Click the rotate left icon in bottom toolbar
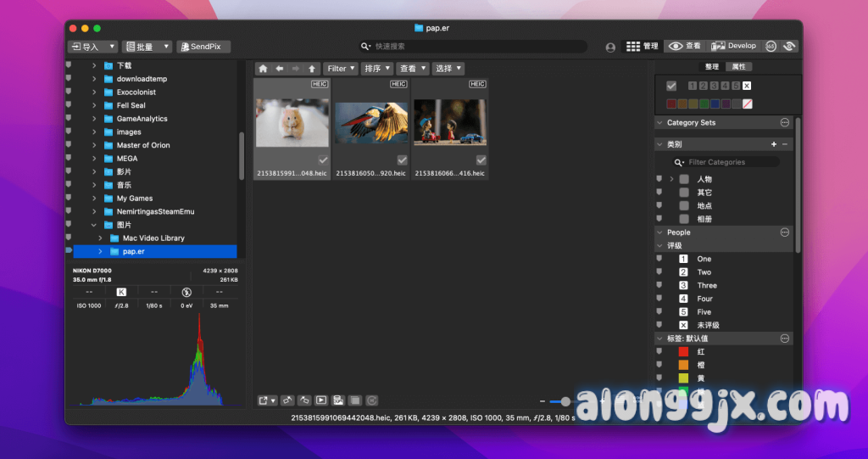The width and height of the screenshot is (868, 459). [x=287, y=400]
